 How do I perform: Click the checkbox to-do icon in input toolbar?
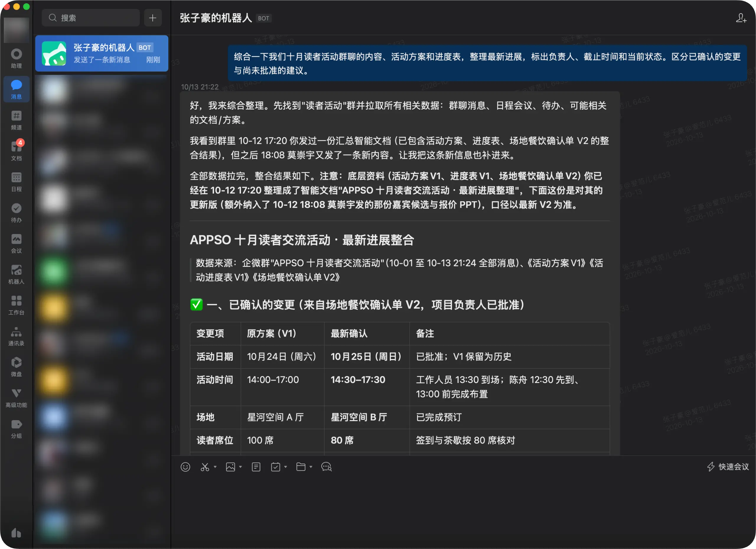(275, 467)
